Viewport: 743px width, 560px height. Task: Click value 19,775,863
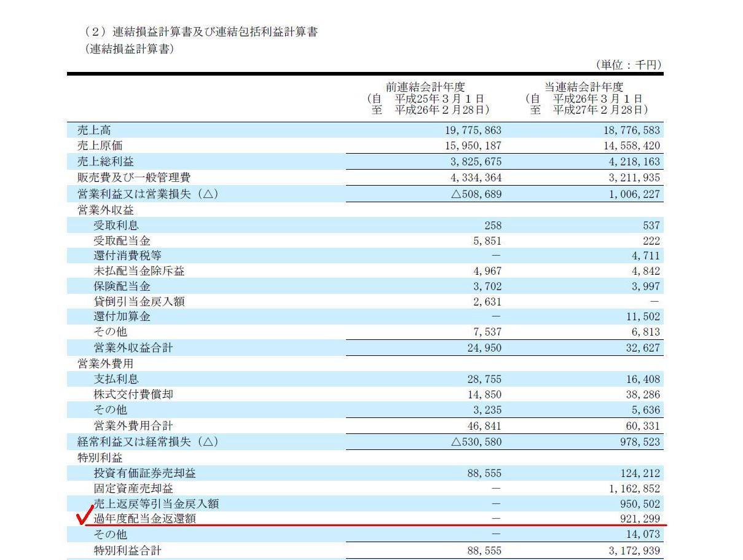click(x=472, y=130)
